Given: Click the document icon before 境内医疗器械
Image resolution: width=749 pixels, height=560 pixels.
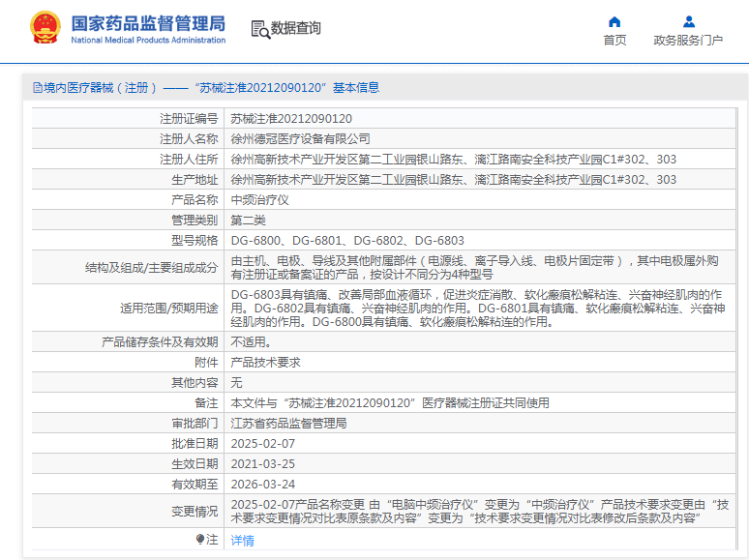Looking at the screenshot, I should pos(38,88).
